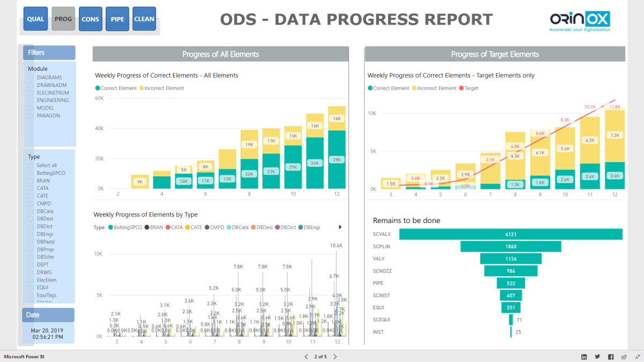
Task: Click the share report icon
Action: tap(624, 357)
